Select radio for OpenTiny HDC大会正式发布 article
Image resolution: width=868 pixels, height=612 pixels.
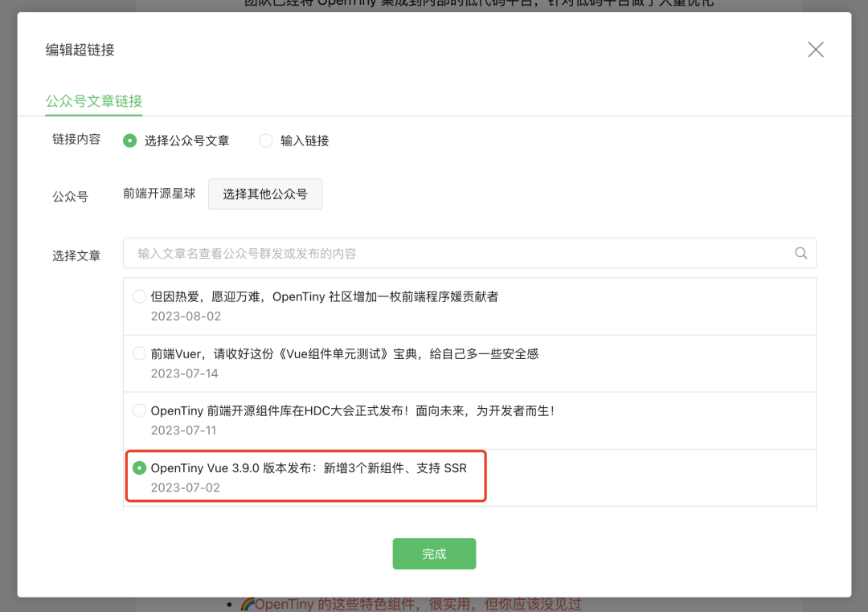click(140, 410)
